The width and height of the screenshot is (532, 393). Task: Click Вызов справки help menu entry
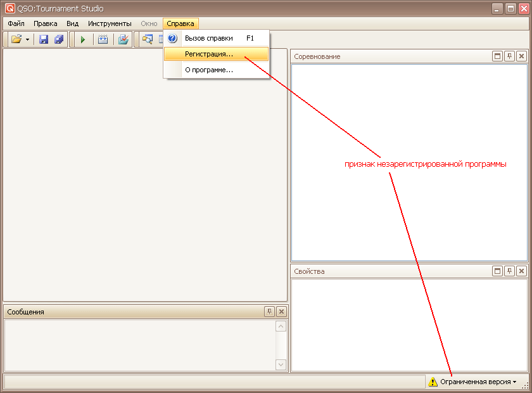click(208, 38)
